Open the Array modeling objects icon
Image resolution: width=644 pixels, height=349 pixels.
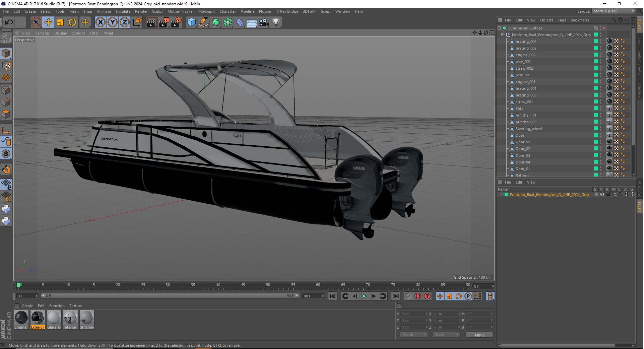[x=228, y=22]
